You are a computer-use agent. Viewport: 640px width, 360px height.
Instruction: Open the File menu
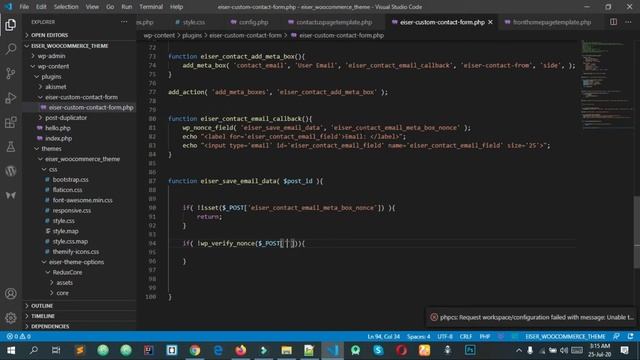point(24,7)
